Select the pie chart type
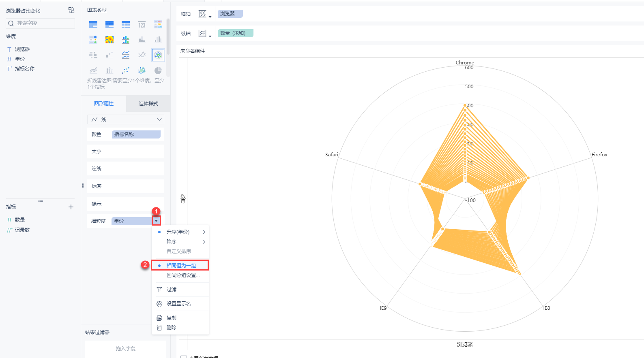Viewport: 644px width, 358px height. [x=158, y=70]
